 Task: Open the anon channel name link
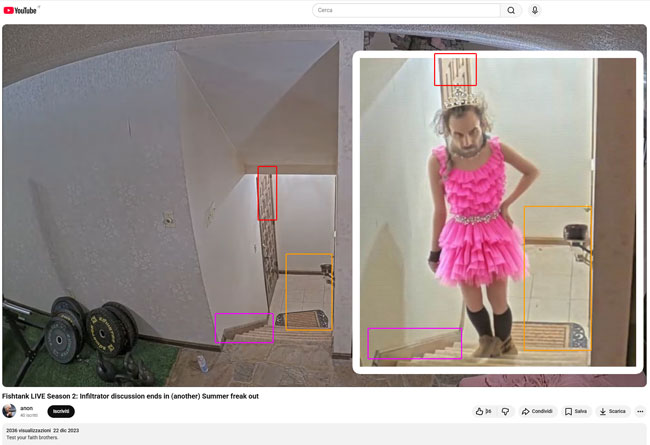26,408
